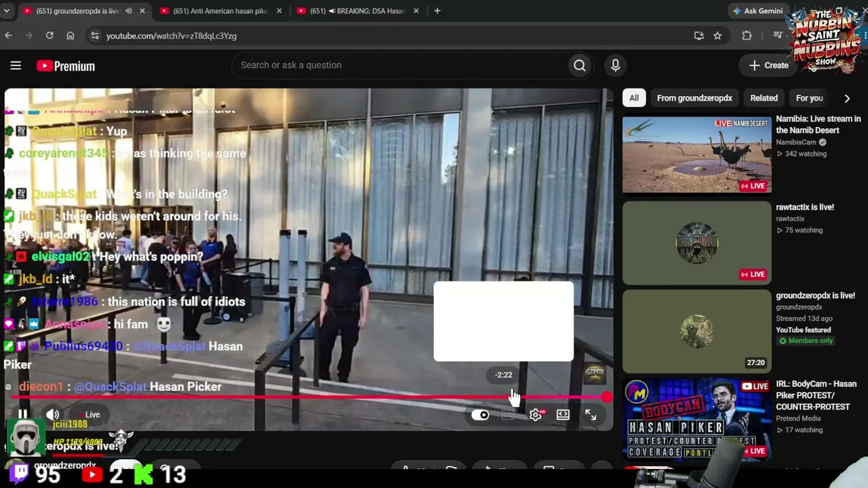This screenshot has height=488, width=868.
Task: Go to YouTube Premium home logo
Action: click(66, 66)
